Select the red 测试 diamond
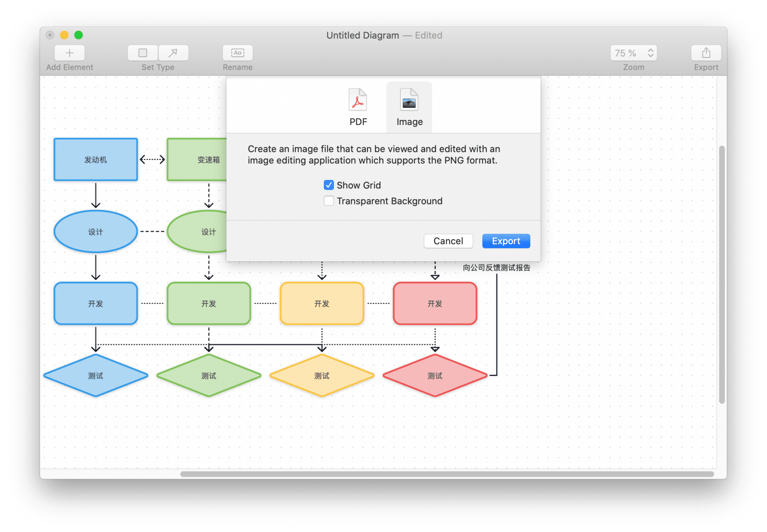This screenshot has height=532, width=767. 435,376
